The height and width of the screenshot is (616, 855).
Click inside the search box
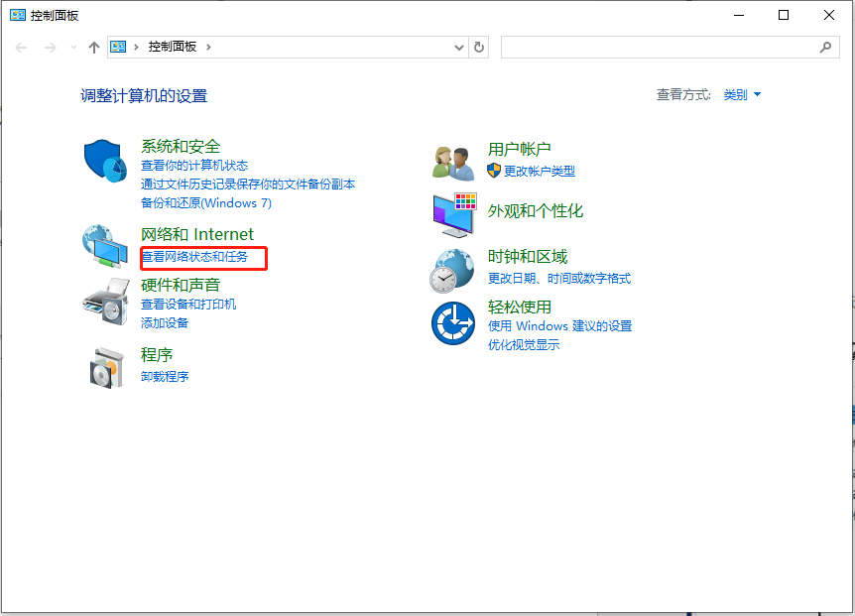click(665, 47)
